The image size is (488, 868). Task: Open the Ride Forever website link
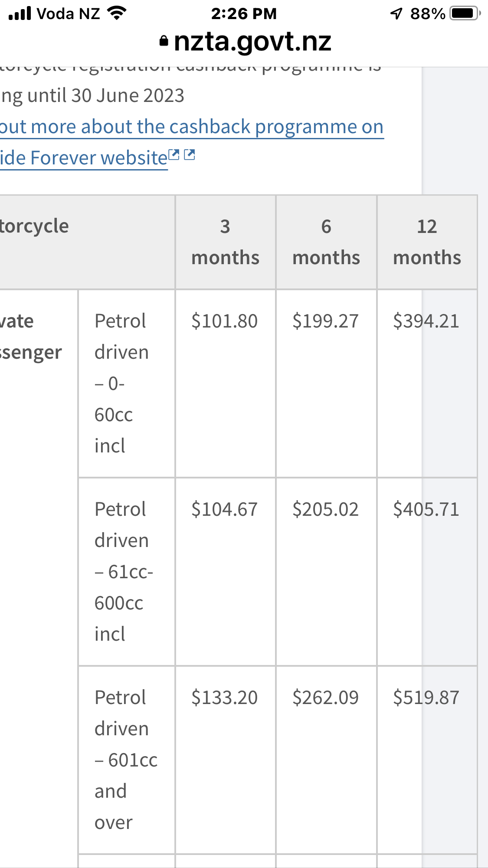click(x=84, y=158)
